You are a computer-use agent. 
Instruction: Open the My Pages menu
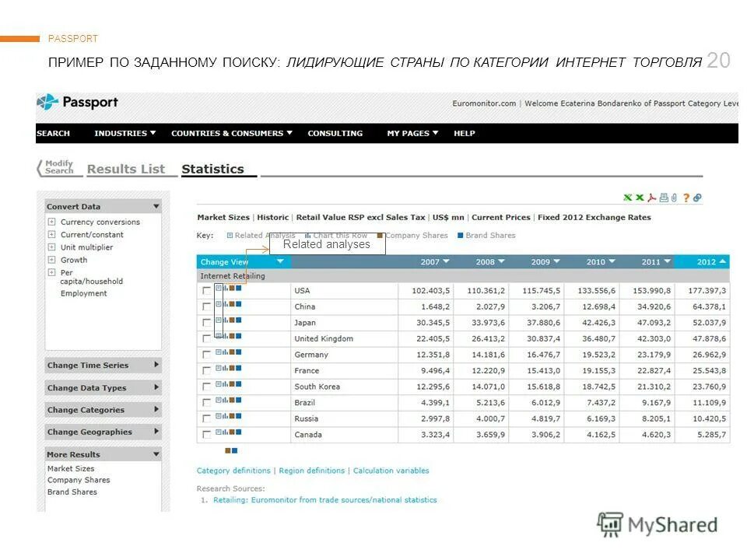(x=412, y=133)
